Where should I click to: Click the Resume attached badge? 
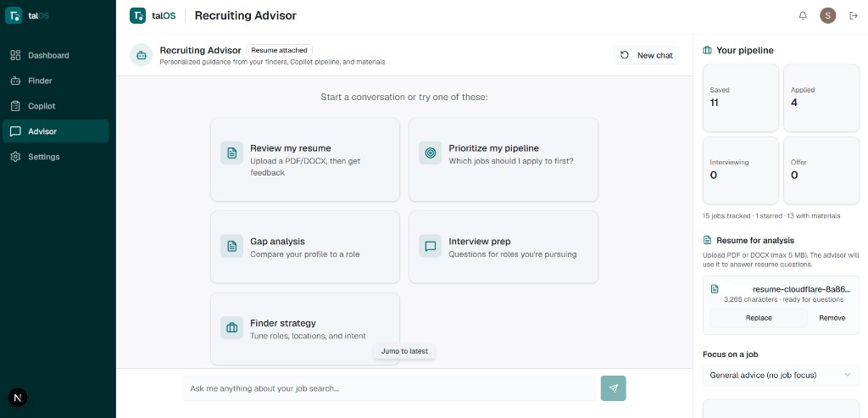pos(279,50)
